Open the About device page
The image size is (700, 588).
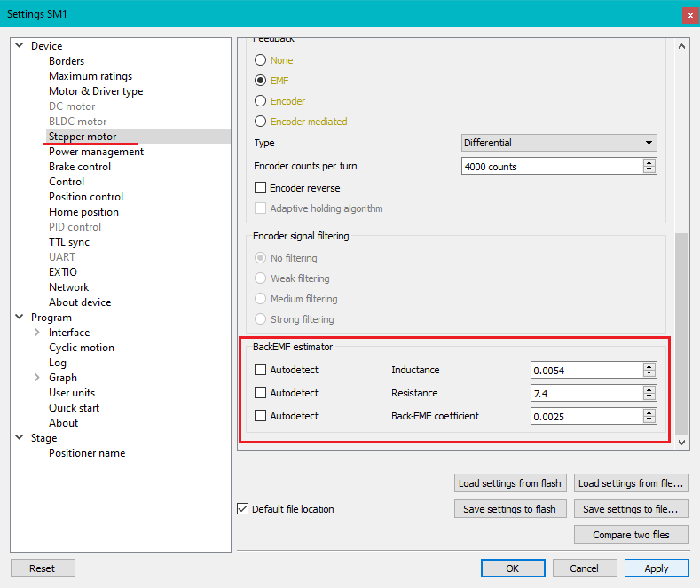click(80, 302)
